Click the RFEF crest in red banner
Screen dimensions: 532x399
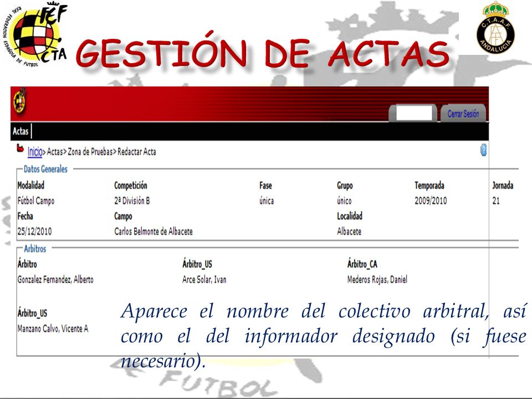click(20, 100)
